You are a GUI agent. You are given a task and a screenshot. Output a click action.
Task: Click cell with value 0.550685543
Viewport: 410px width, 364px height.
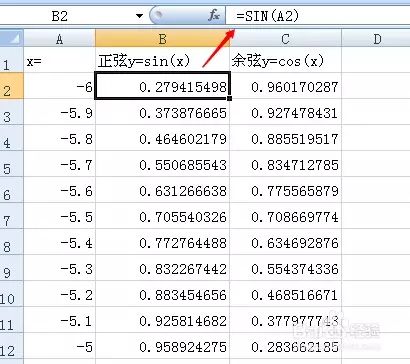point(162,164)
